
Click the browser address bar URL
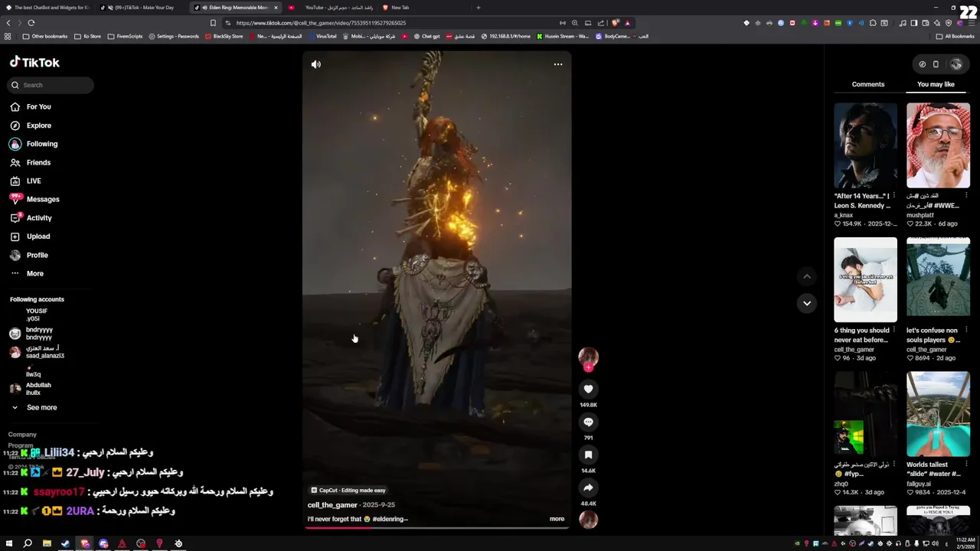(x=322, y=23)
